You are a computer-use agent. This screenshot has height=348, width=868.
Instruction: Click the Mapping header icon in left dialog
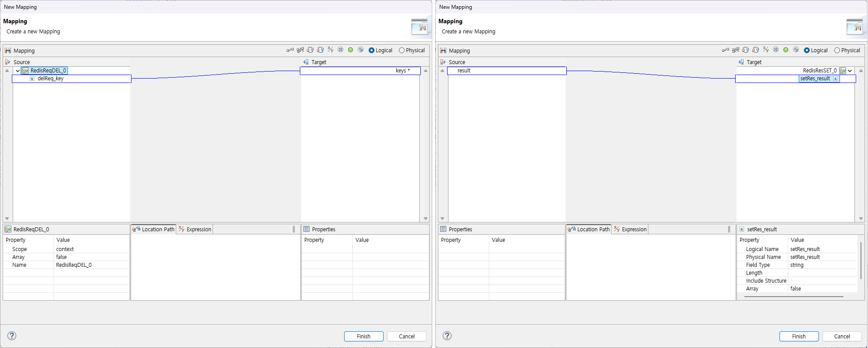pos(8,50)
